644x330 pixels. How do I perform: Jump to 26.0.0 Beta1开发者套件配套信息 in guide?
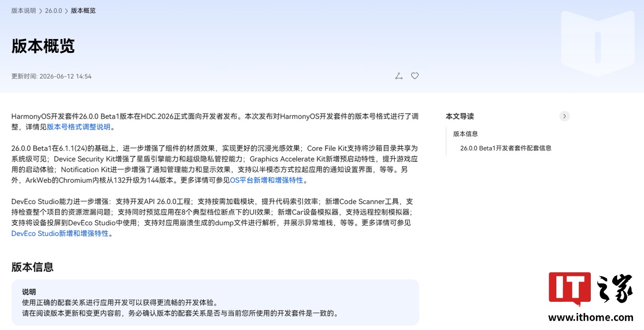[x=506, y=148]
